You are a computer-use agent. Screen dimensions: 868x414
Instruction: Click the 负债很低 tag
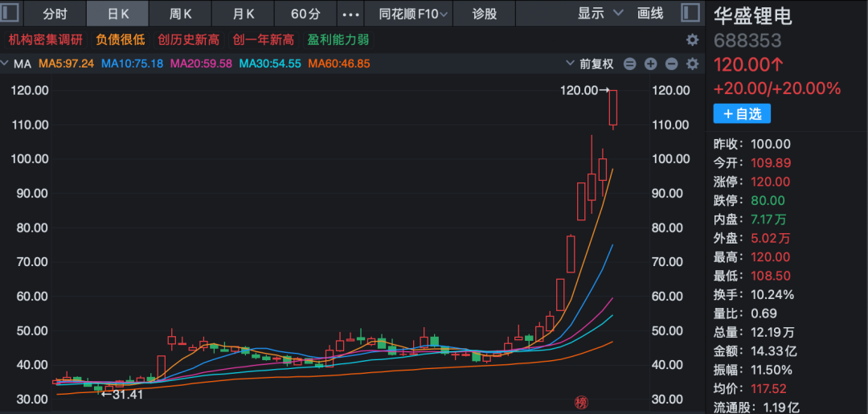(x=120, y=40)
